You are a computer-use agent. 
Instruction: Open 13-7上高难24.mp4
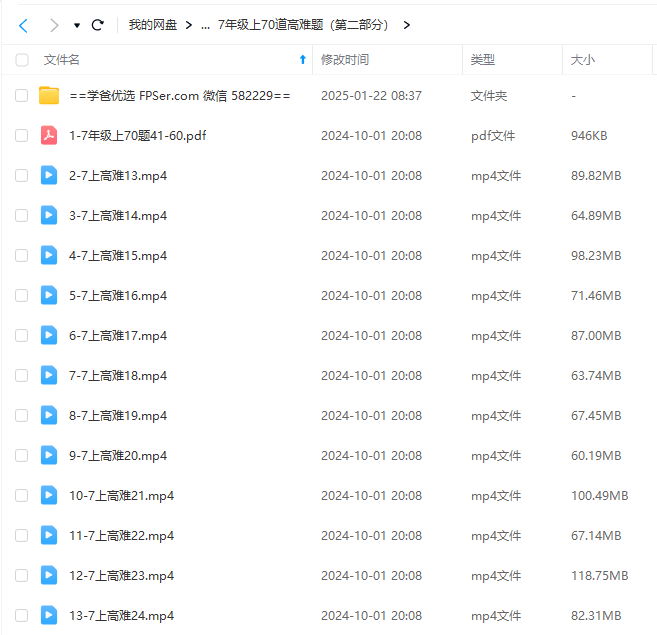[121, 616]
